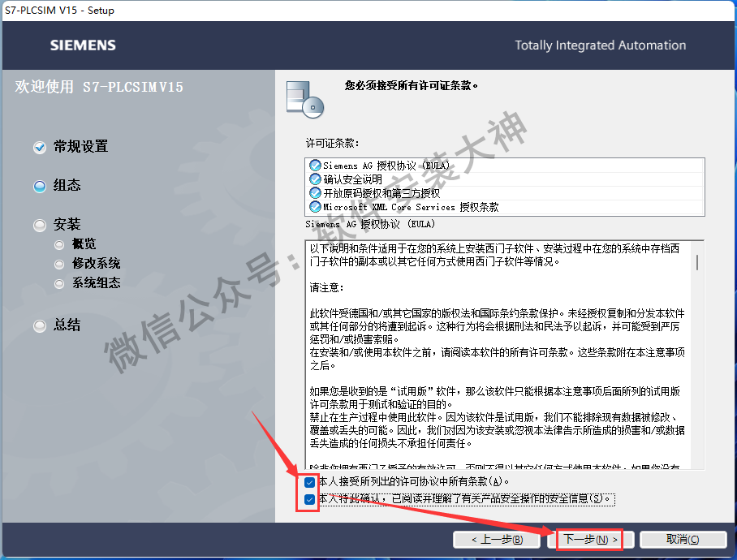737x560 pixels.
Task: Click the 安装 step label
Action: coord(67,224)
